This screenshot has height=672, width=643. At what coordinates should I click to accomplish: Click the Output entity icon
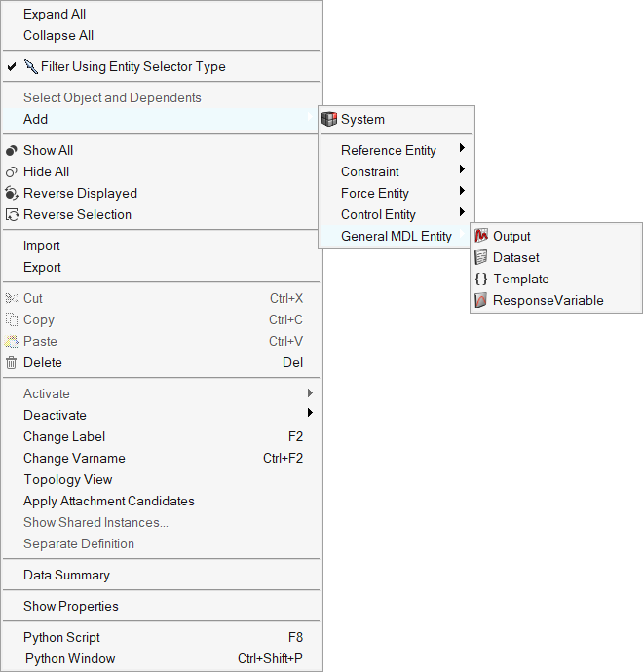(480, 236)
